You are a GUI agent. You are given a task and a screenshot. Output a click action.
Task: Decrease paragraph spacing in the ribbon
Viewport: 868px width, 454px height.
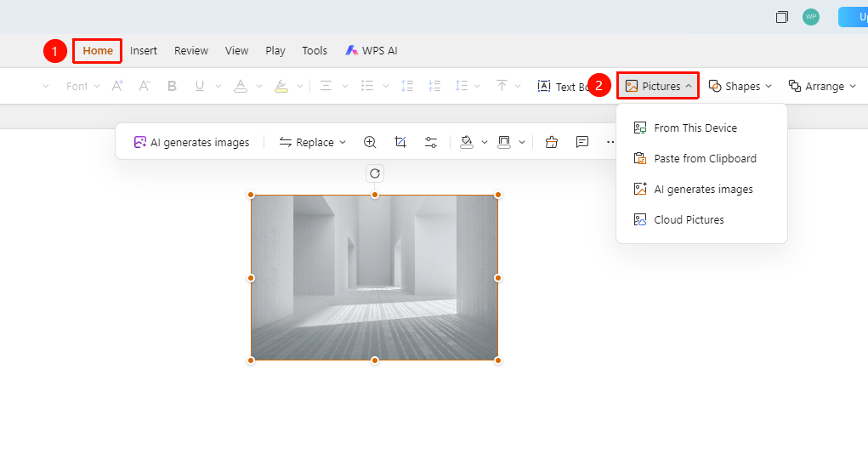coord(434,86)
